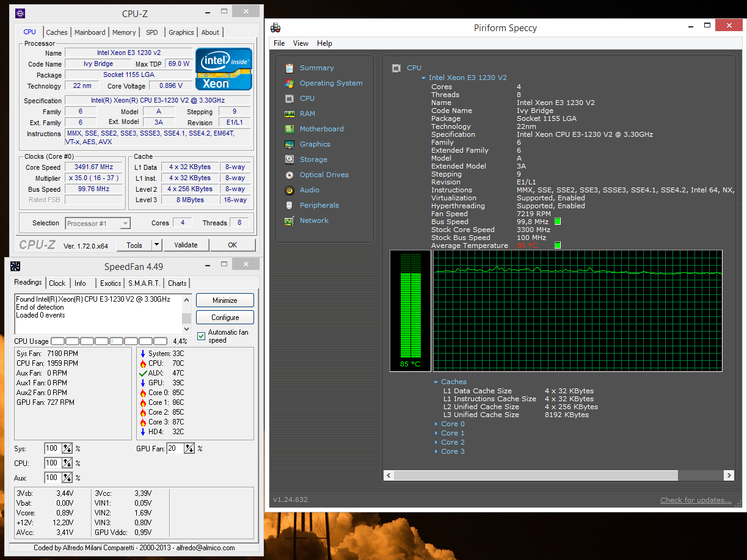747x560 pixels.
Task: Click the down arrow icon beside HD4 32C
Action: tap(143, 432)
